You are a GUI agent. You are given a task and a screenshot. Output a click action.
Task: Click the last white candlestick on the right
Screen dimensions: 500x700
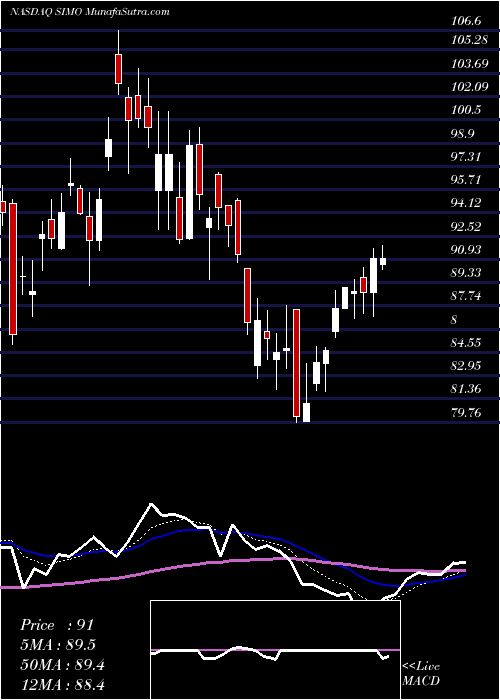coord(383,261)
